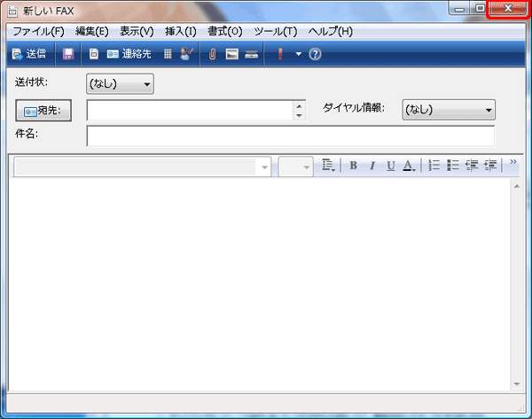Close the 新しい FAX window
This screenshot has width=532, height=419.
(x=508, y=8)
